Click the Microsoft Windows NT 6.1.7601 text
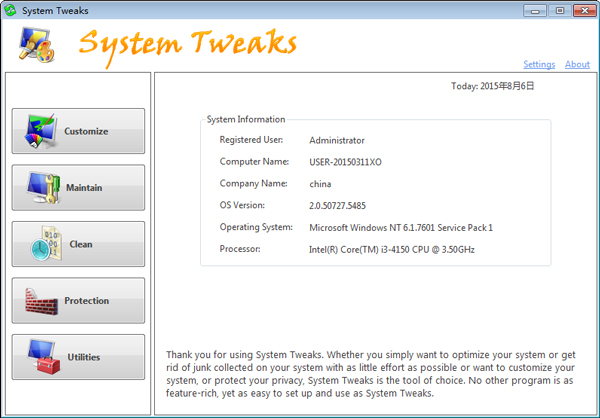Image resolution: width=600 pixels, height=418 pixels. [401, 228]
